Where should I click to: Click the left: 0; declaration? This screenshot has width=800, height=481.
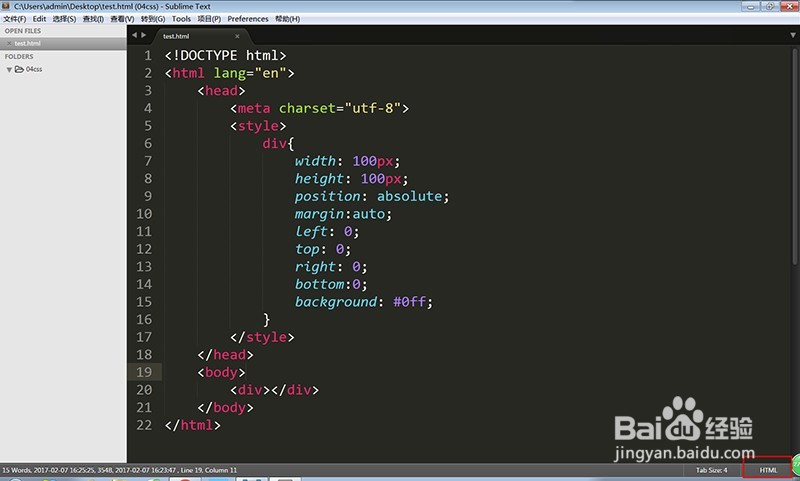click(327, 232)
